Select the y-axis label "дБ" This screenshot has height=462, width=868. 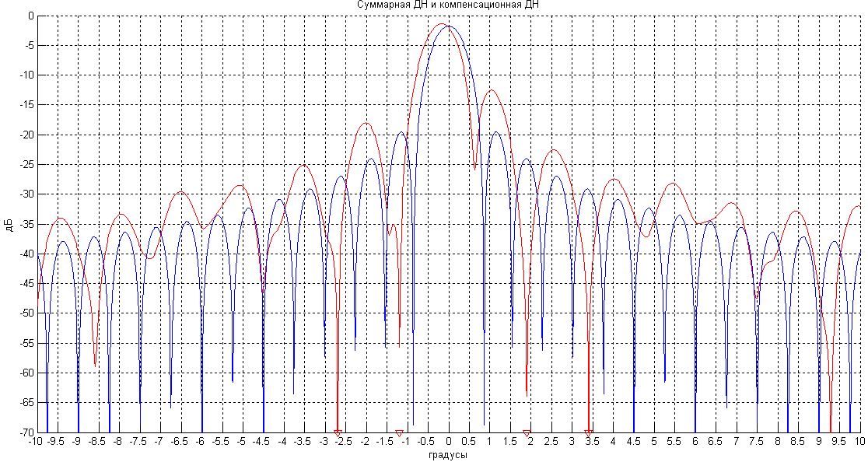[10, 225]
